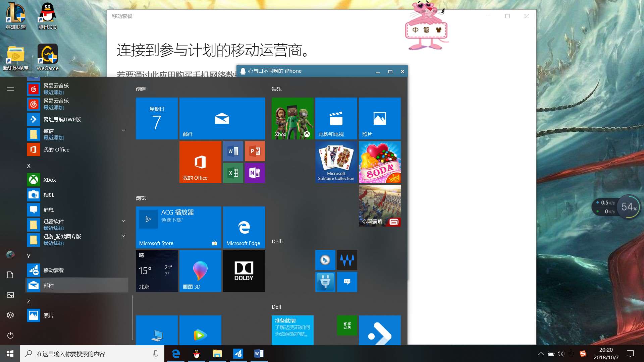Open the taskbar clock showing 20:20
This screenshot has width=644, height=362.
(x=606, y=354)
